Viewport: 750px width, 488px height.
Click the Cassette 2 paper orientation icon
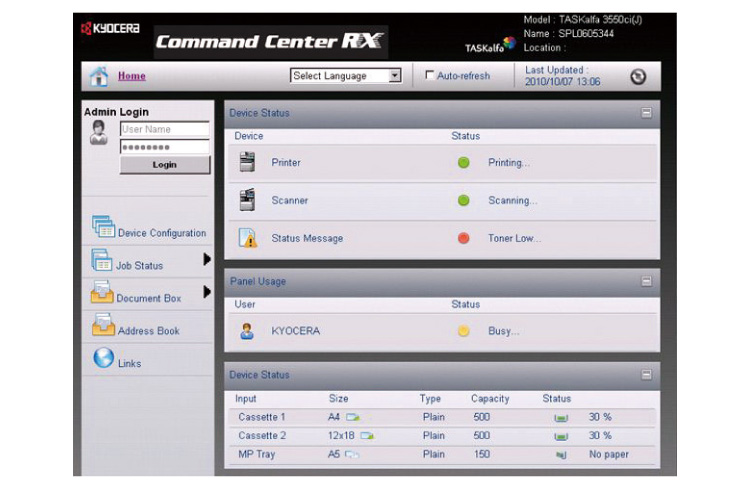(367, 436)
